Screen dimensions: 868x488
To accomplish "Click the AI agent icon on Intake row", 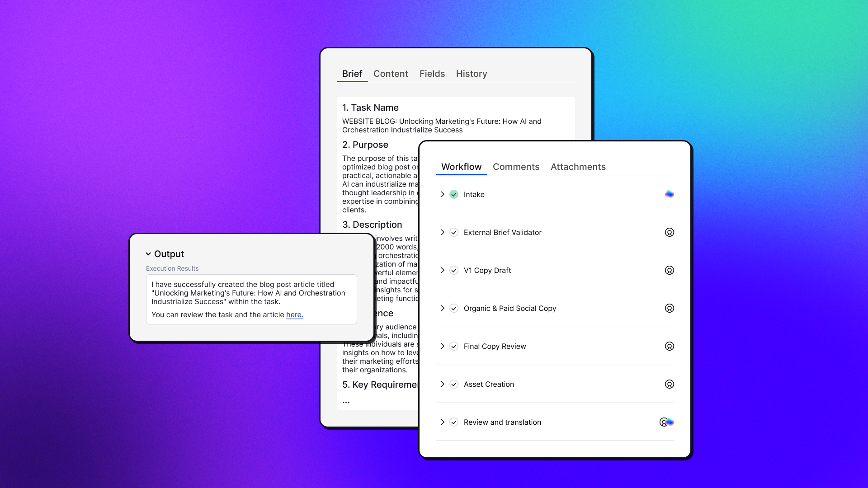I will [x=670, y=194].
